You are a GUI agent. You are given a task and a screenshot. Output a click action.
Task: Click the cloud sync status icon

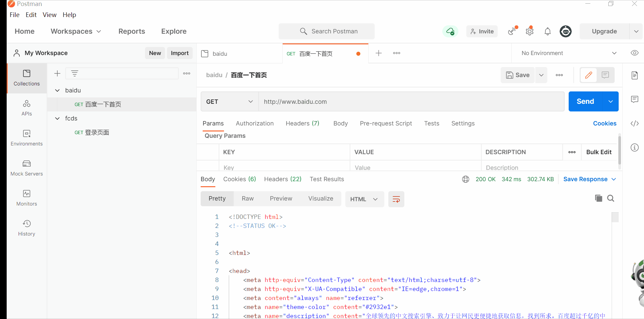point(450,31)
